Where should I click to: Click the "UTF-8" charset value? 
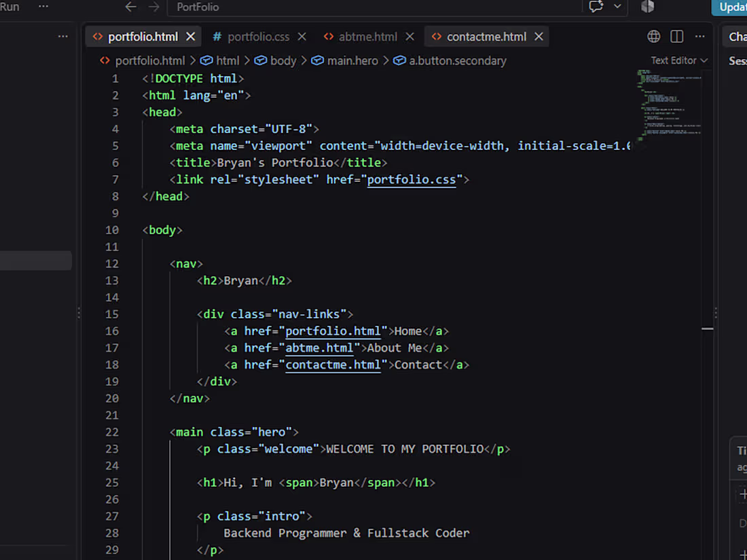[x=289, y=129]
